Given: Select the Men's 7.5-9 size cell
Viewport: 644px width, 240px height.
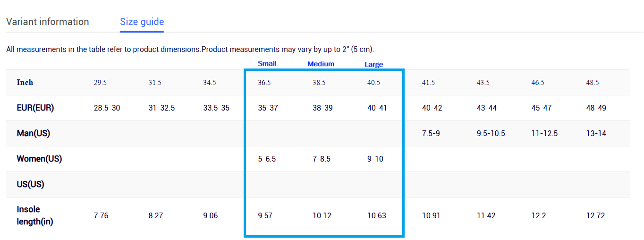Looking at the screenshot, I should (x=431, y=133).
